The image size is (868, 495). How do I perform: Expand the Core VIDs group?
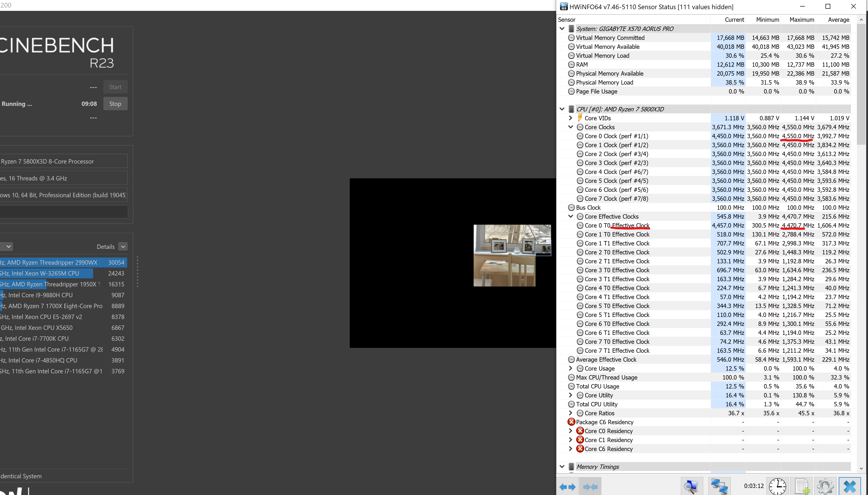[x=571, y=118]
